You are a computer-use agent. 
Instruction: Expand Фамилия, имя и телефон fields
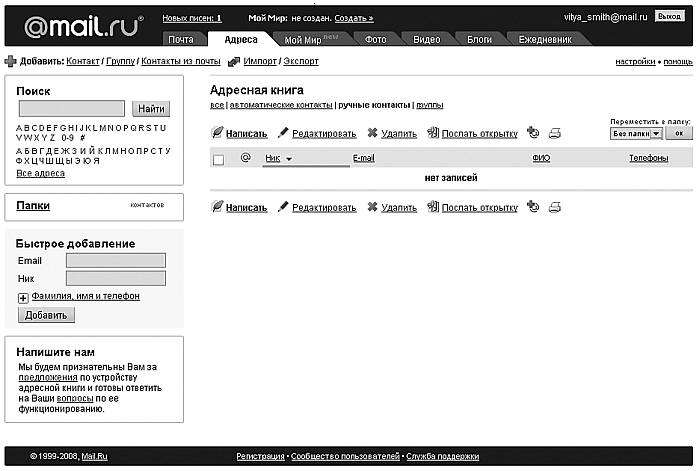23,298
